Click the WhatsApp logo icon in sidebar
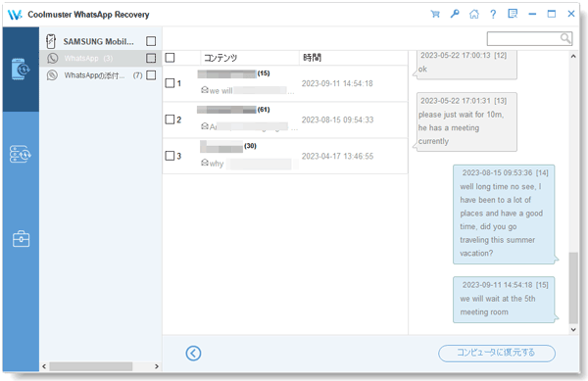Screen dimensions: 588x381 click(x=53, y=58)
